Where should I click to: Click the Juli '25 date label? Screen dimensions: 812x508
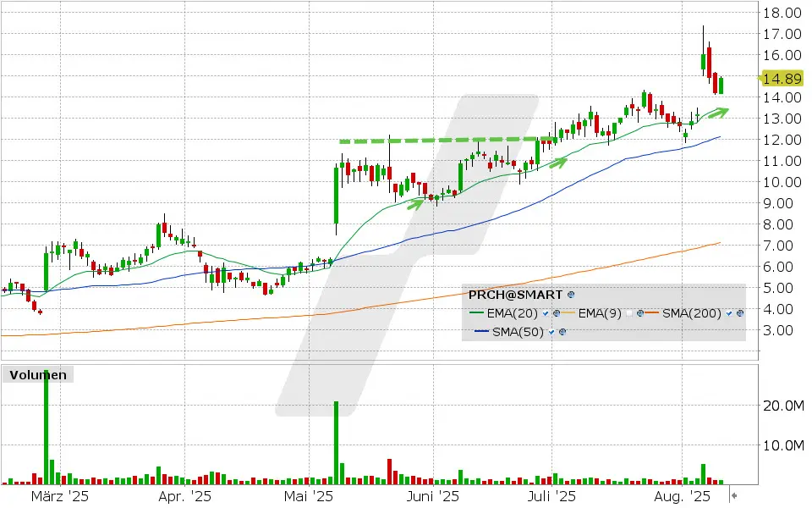coord(551,497)
